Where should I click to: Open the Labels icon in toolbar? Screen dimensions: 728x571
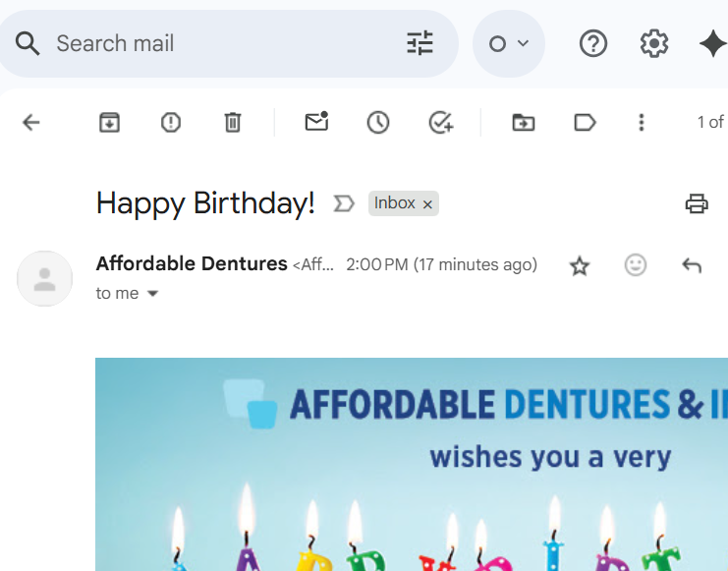click(x=585, y=122)
